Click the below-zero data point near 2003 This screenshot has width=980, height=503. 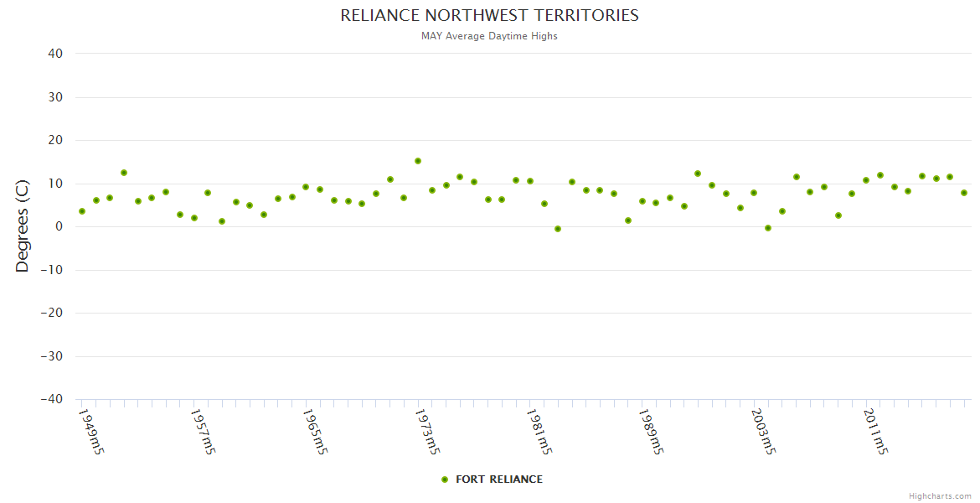[x=768, y=228]
